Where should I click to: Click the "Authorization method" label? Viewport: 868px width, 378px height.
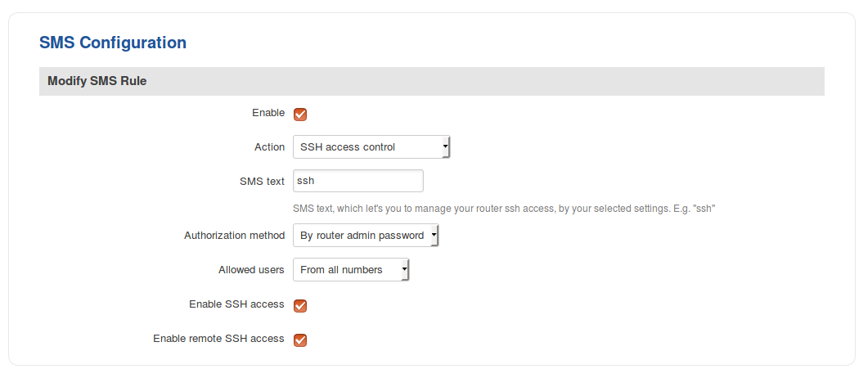pyautogui.click(x=234, y=236)
